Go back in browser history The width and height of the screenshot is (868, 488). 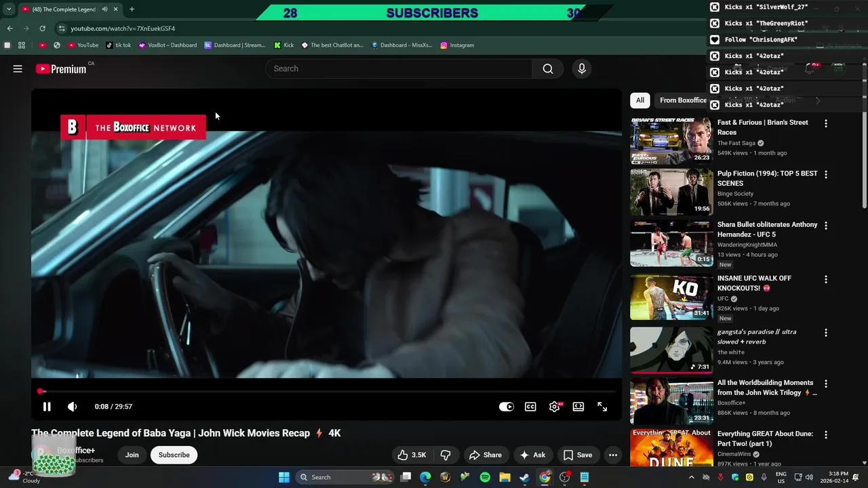pyautogui.click(x=9, y=28)
